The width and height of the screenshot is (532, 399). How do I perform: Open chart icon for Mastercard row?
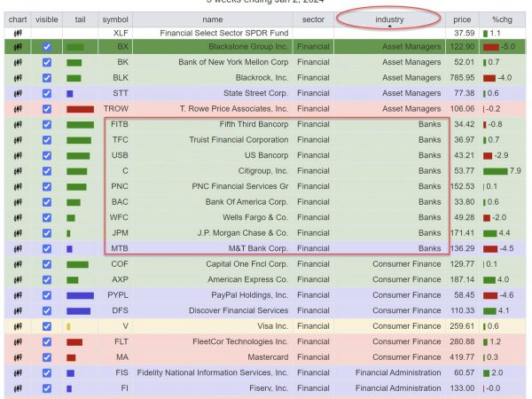18,357
